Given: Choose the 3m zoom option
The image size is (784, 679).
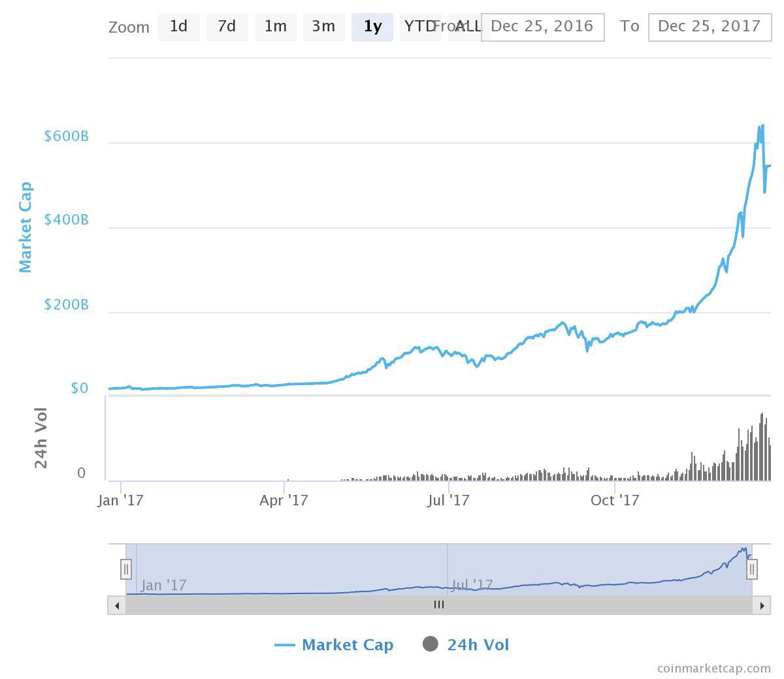Looking at the screenshot, I should pyautogui.click(x=323, y=27).
